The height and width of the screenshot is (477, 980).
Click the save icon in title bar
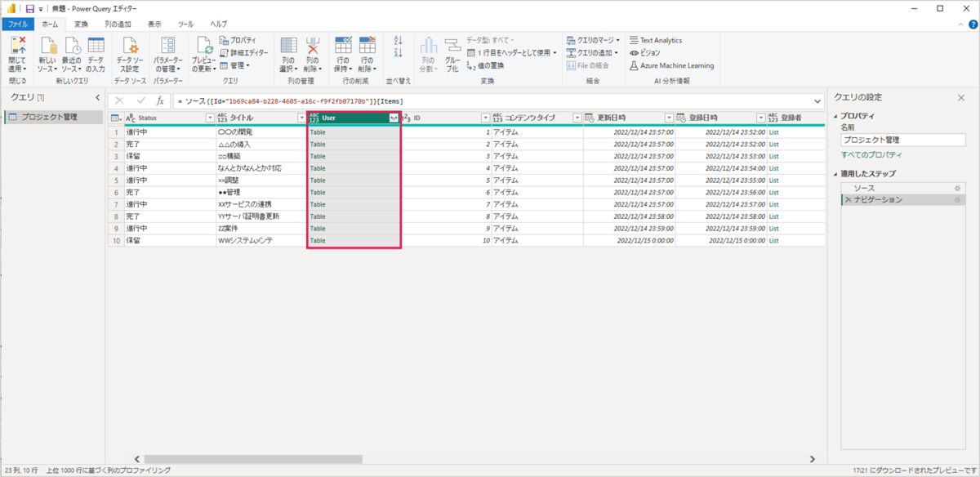(x=29, y=8)
